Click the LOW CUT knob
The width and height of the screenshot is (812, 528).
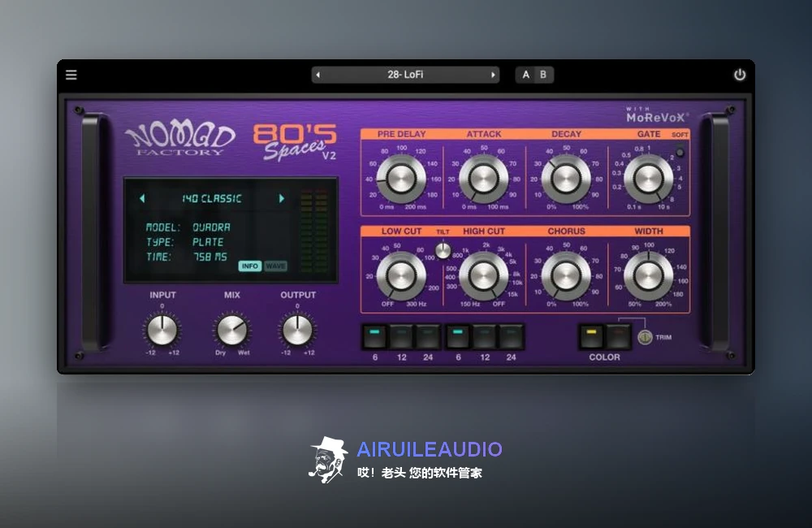pos(401,275)
